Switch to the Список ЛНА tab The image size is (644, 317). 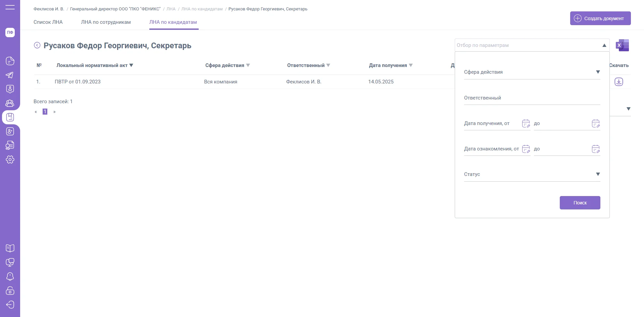click(48, 22)
